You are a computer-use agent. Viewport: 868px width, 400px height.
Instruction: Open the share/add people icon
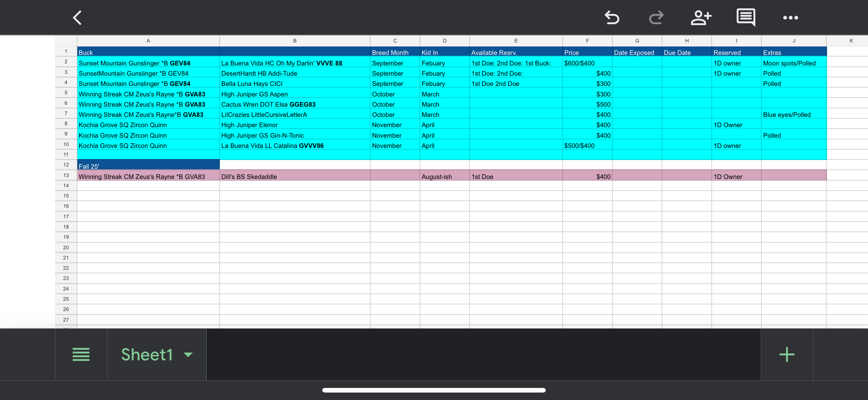coord(701,17)
